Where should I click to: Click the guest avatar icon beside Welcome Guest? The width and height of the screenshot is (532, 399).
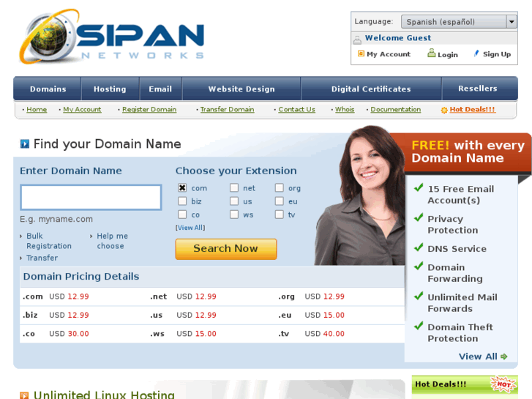point(357,40)
